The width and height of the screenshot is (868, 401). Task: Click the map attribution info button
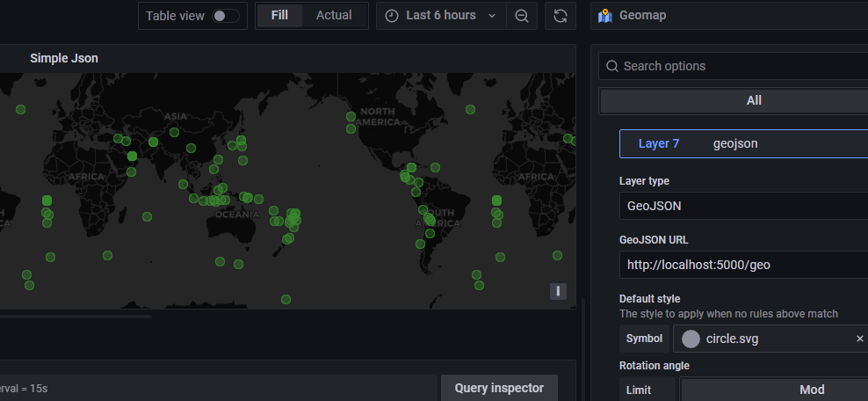558,291
